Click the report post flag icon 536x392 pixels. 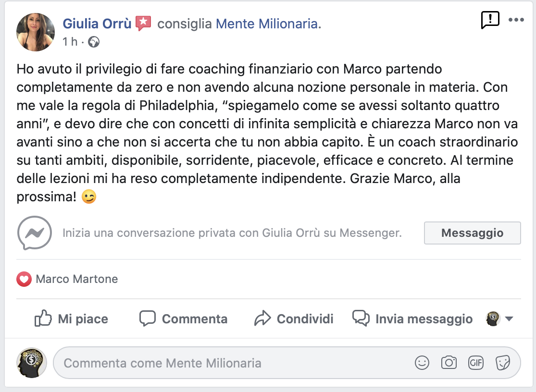pyautogui.click(x=490, y=20)
